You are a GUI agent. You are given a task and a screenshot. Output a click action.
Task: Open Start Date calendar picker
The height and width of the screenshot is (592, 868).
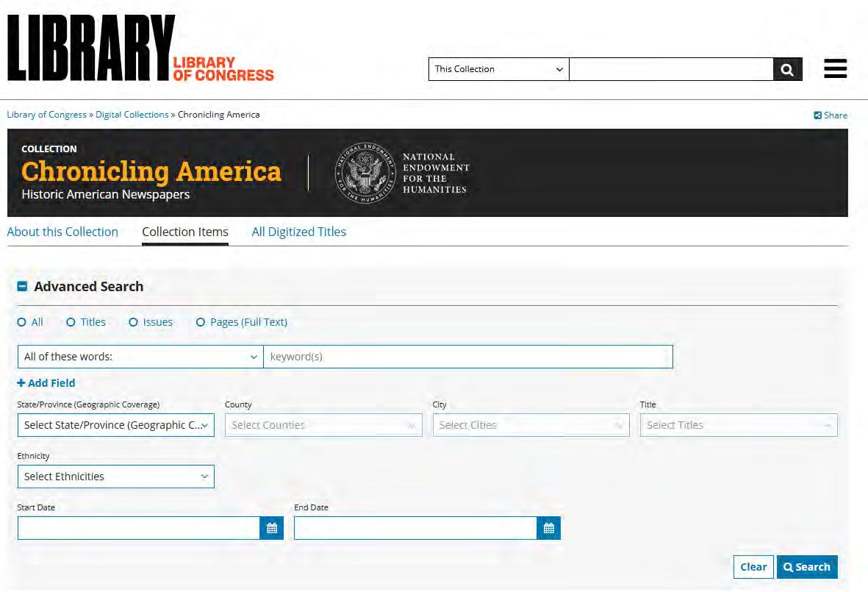coord(272,528)
